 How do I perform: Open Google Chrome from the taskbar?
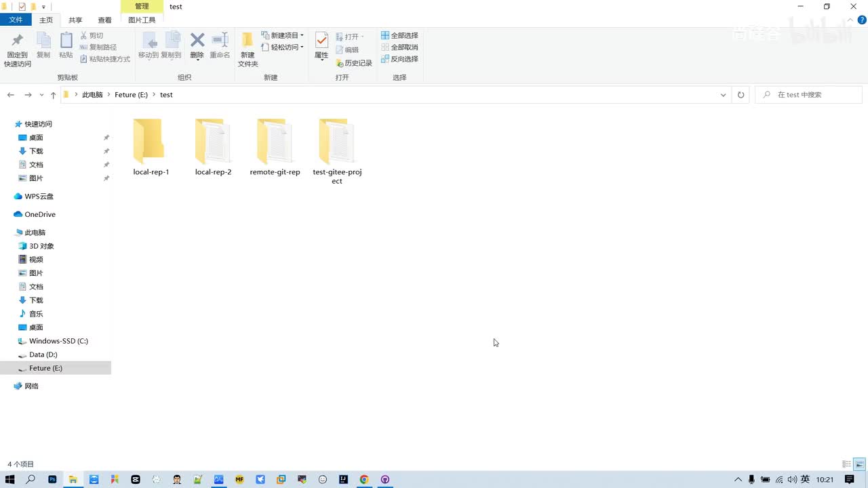coord(364,479)
